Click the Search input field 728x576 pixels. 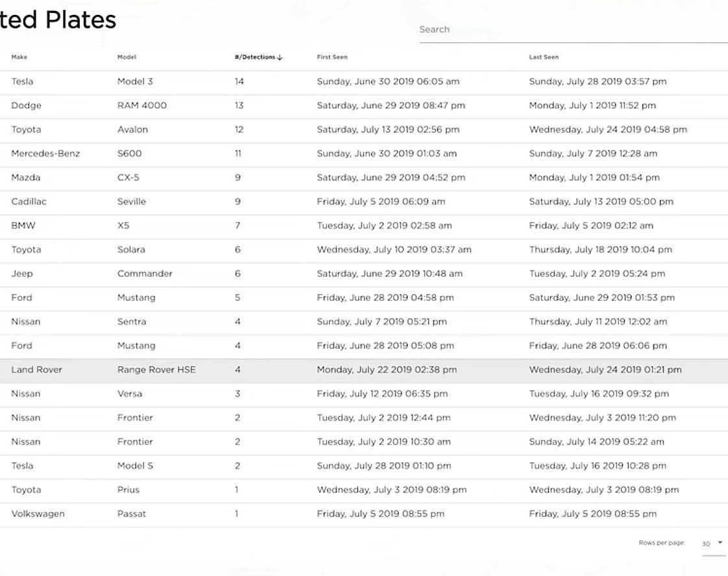point(574,29)
